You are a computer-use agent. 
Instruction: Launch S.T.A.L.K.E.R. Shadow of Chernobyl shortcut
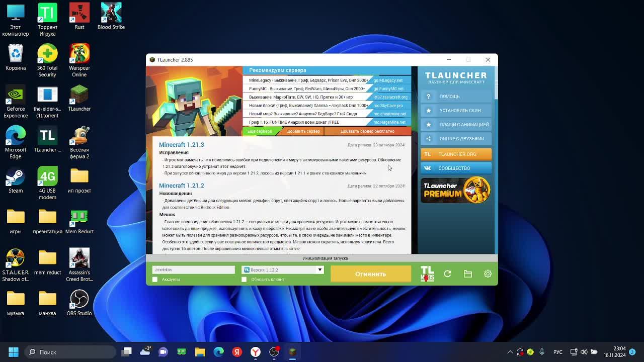tap(16, 265)
